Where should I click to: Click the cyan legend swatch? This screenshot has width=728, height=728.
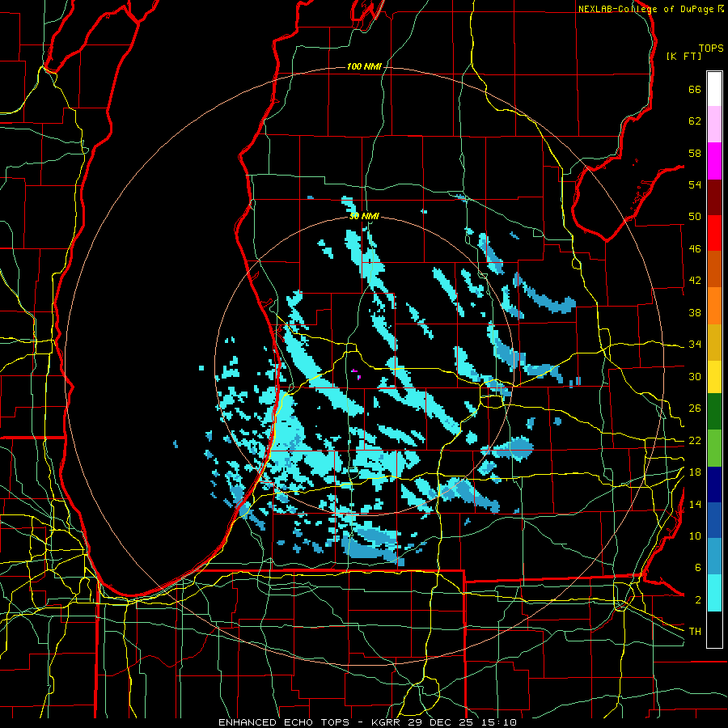point(714,593)
